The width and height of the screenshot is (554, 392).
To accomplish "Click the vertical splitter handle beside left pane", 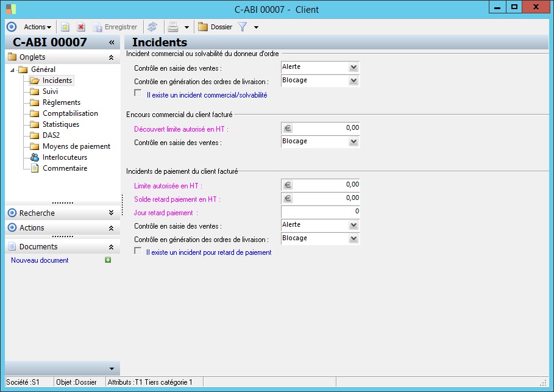I will click(123, 205).
